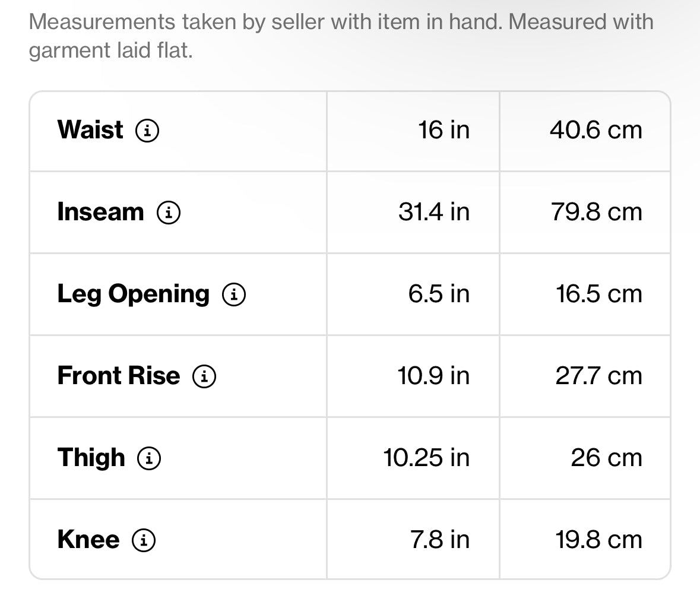Image resolution: width=700 pixels, height=589 pixels.
Task: Select the 26 cm thigh value
Action: tap(606, 458)
